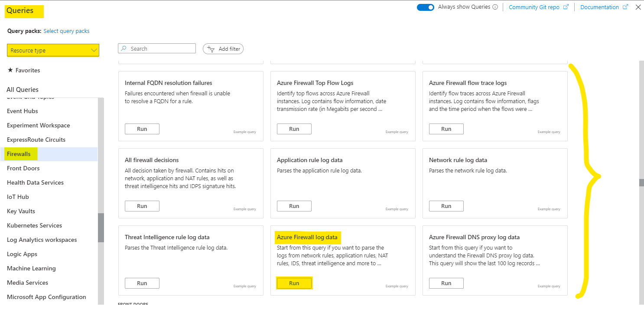Click the Azure Firewall flow trace logs title
The height and width of the screenshot is (309, 644).
pyautogui.click(x=468, y=83)
